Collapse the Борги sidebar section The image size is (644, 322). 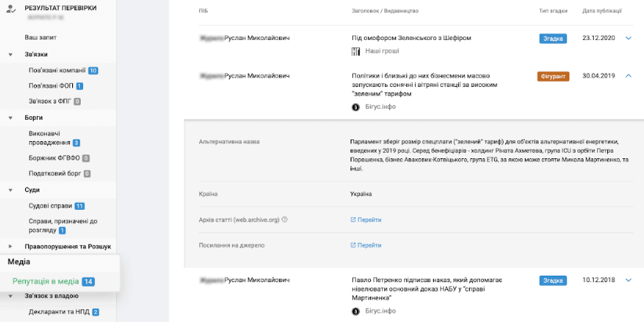10,118
